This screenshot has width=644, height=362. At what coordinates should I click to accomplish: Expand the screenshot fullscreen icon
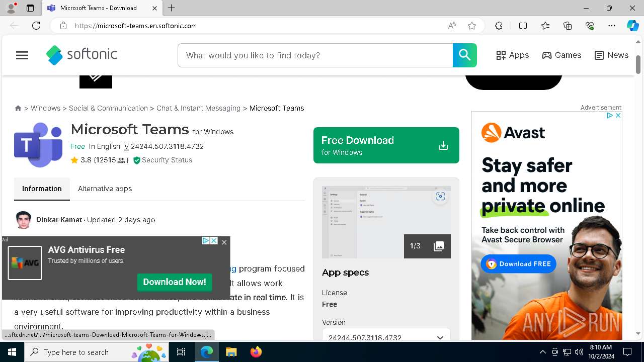tap(440, 197)
